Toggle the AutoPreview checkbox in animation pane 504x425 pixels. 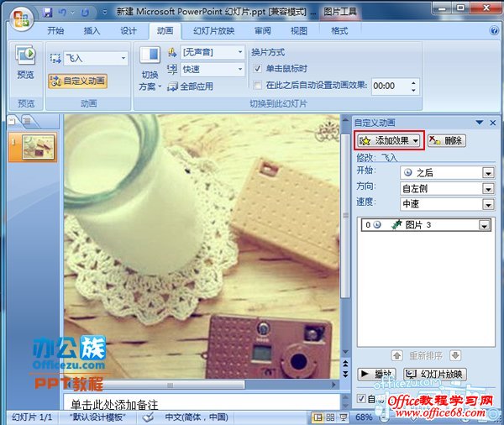tap(362, 398)
